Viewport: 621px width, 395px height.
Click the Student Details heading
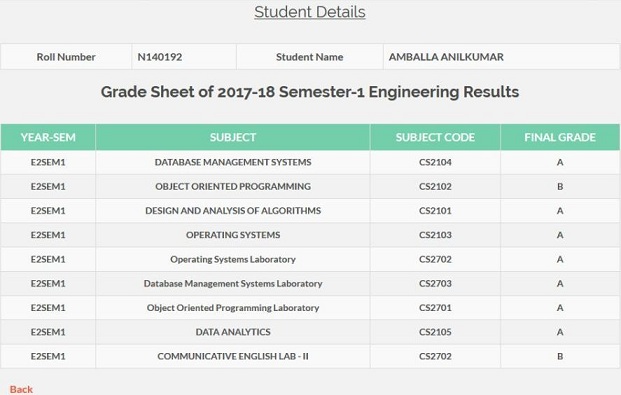pos(310,12)
